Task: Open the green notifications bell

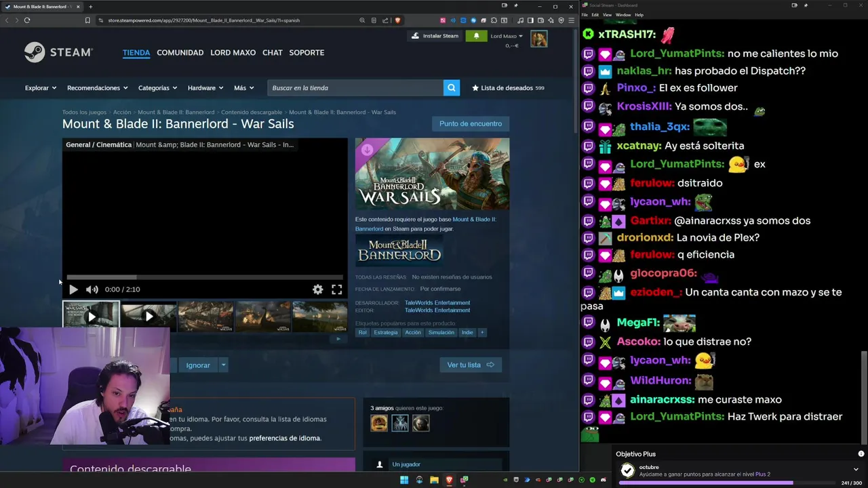Action: click(x=476, y=36)
